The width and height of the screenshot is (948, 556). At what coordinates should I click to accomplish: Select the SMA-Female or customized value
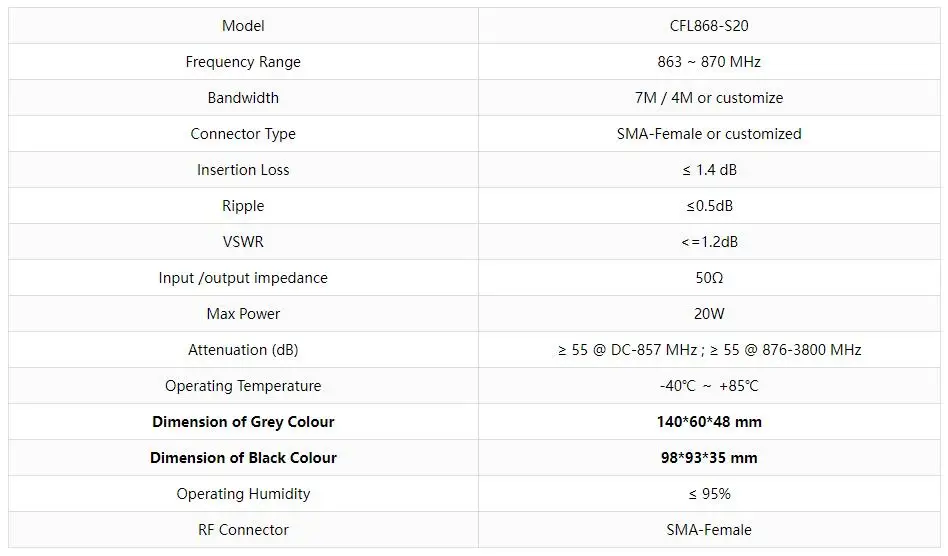point(709,134)
